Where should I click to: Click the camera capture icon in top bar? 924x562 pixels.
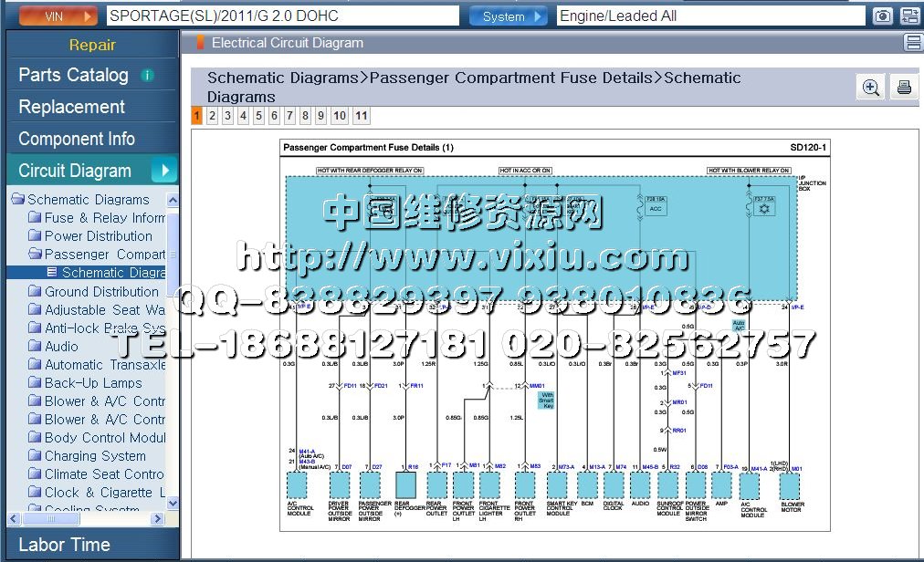[x=882, y=16]
